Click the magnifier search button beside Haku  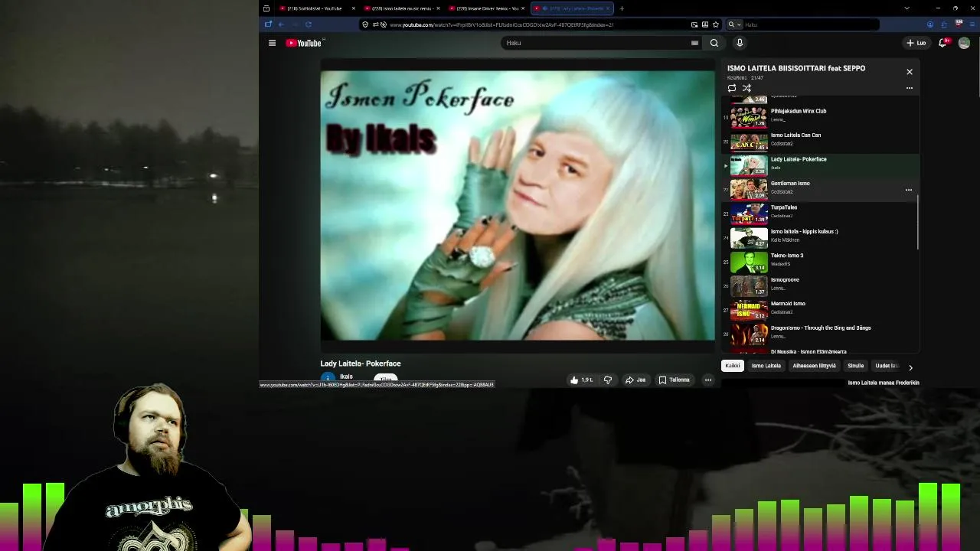[714, 43]
